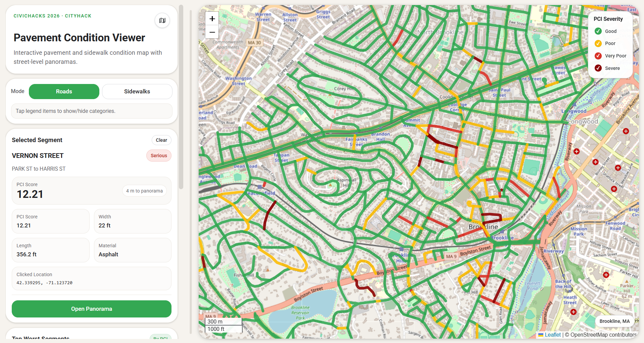The height and width of the screenshot is (343, 644).
Task: Toggle Very Poor severity legend item
Action: point(610,56)
